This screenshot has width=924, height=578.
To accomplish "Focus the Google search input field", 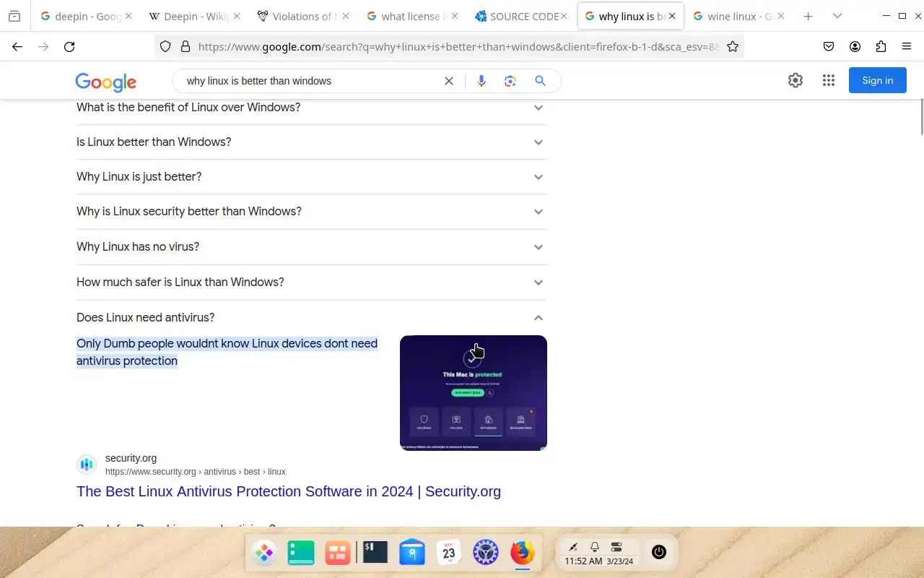I will click(x=310, y=81).
